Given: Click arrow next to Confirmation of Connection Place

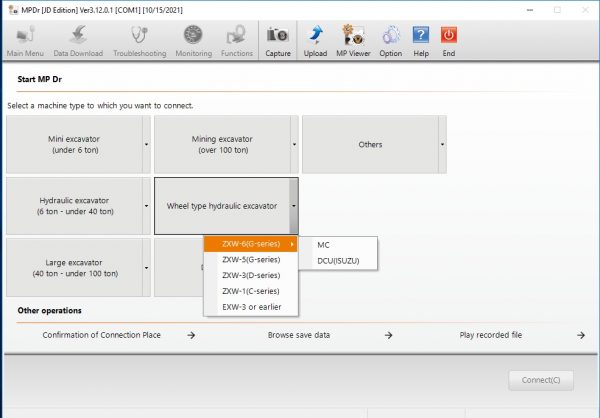Looking at the screenshot, I should click(x=191, y=335).
